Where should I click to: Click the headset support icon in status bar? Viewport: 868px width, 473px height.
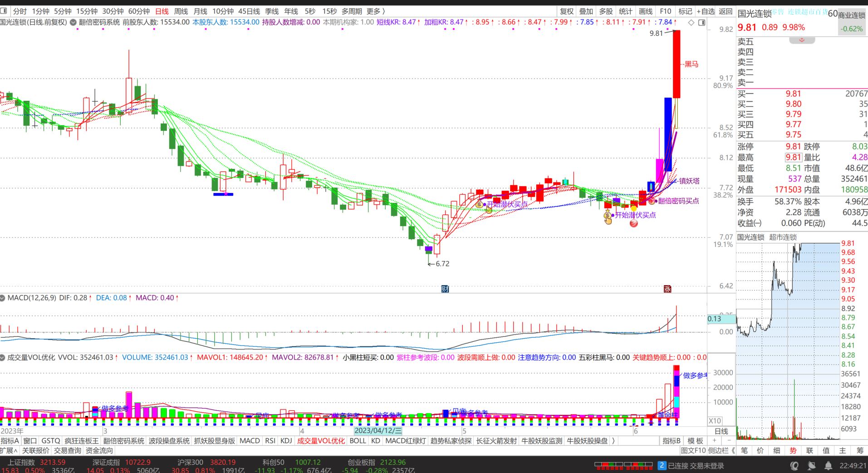(x=794, y=466)
